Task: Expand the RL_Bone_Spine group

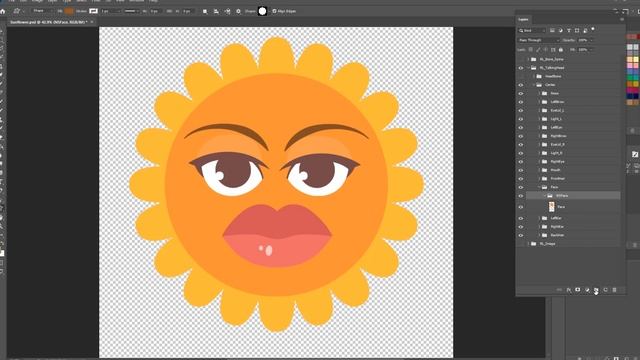Action: click(528, 60)
